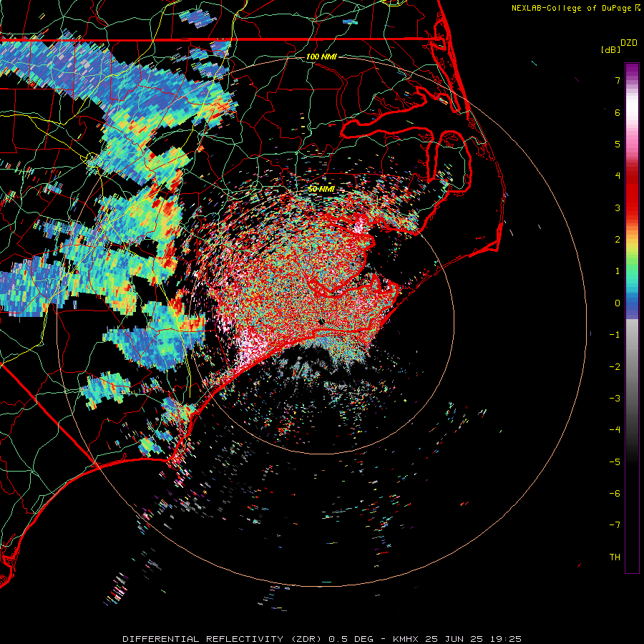This screenshot has width=644, height=644.
Task: Click the KMHX radar site identifier
Action: click(x=406, y=639)
